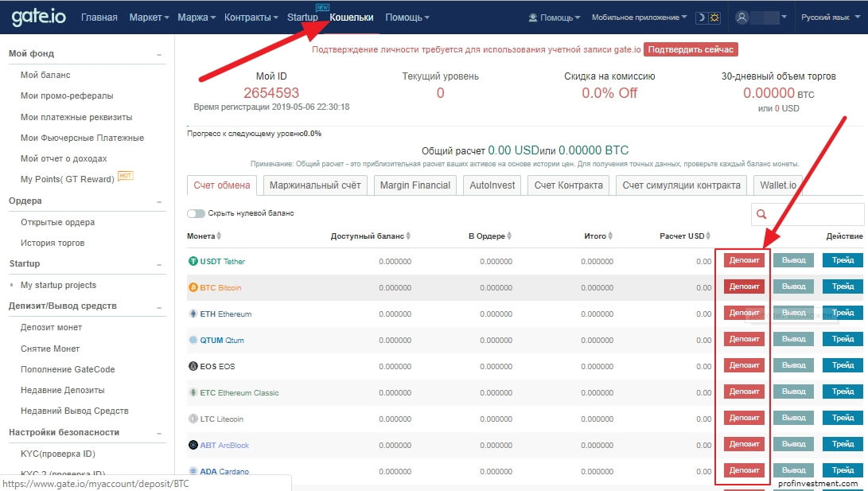Click the ADA Cardano coin icon
Screen dimensions: 868x491
click(193, 471)
